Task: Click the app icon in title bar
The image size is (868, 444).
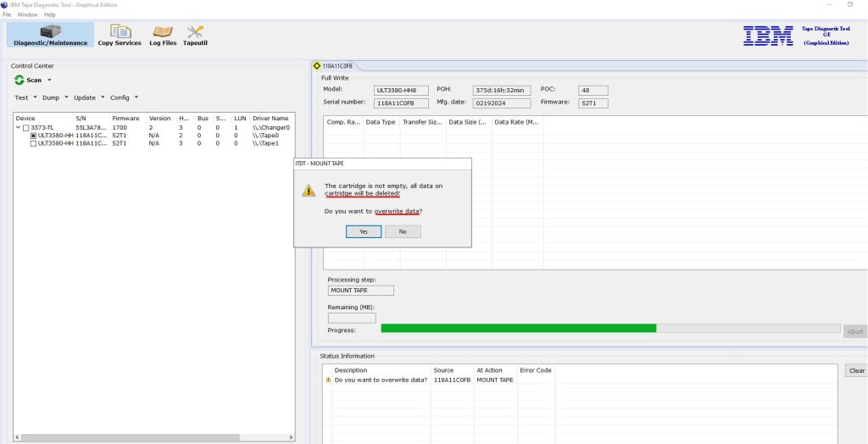Action: pos(4,4)
